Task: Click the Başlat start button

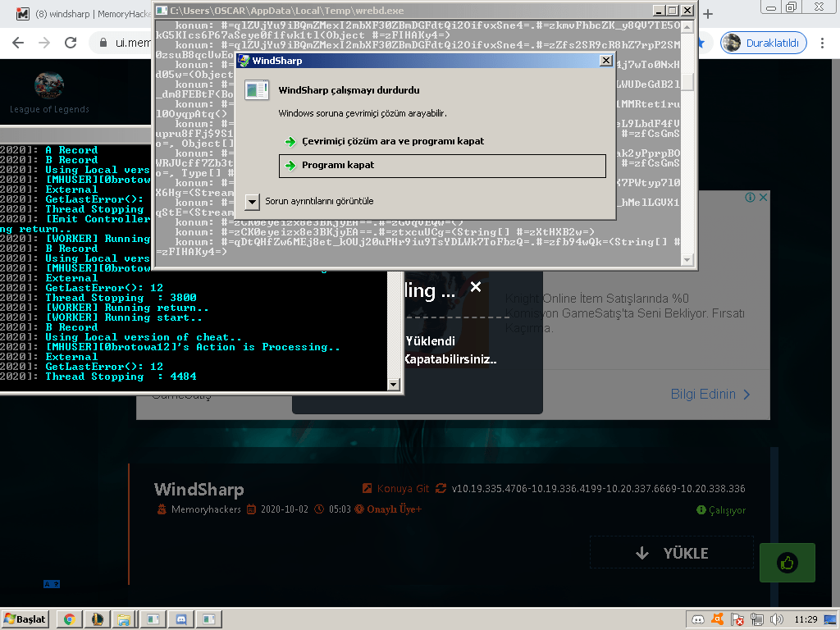Action: click(25, 619)
